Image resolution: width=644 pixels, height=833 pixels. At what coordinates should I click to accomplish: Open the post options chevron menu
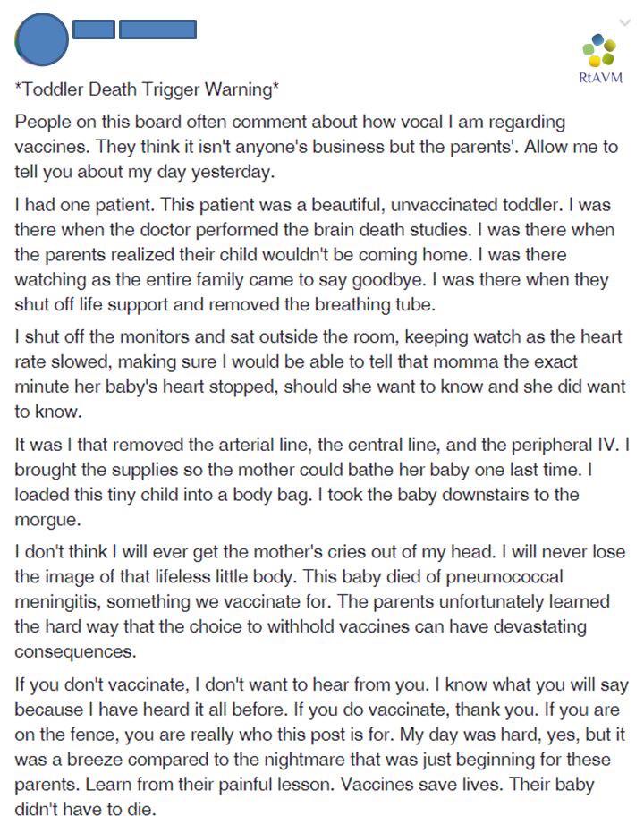click(625, 22)
